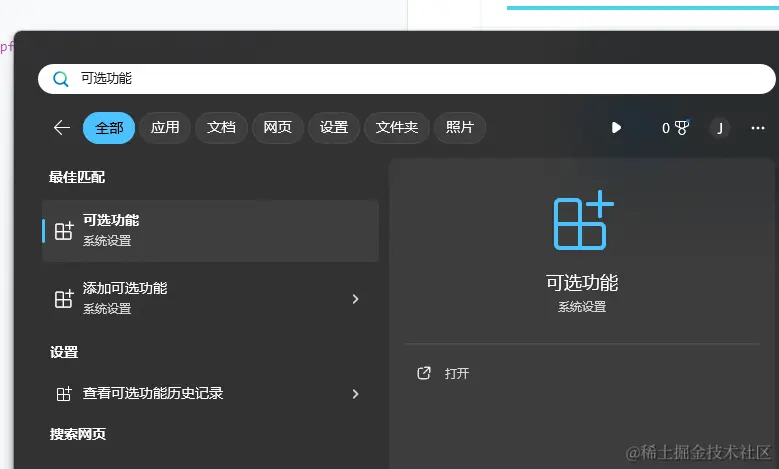Click the search magnifier icon
This screenshot has height=469, width=779.
(x=61, y=79)
